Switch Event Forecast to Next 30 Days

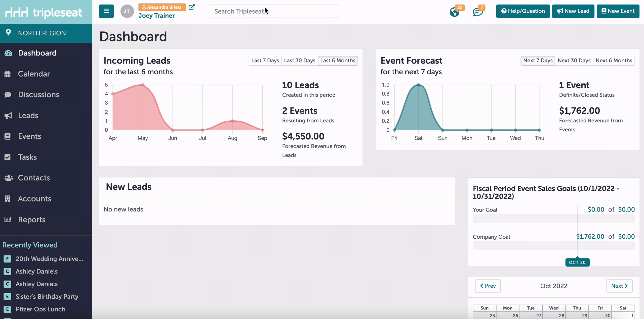pyautogui.click(x=574, y=61)
